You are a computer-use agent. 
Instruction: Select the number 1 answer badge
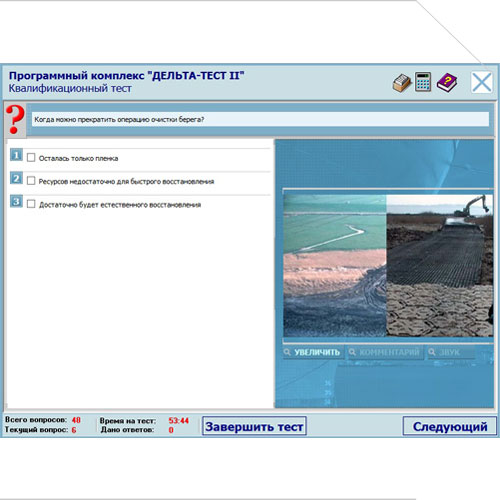(16, 155)
